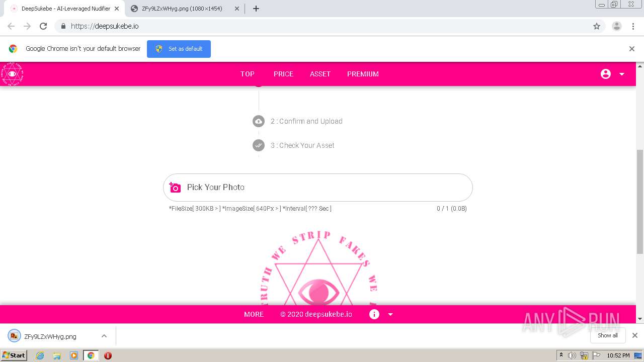Open the volume speaker tray icon

(x=572, y=355)
